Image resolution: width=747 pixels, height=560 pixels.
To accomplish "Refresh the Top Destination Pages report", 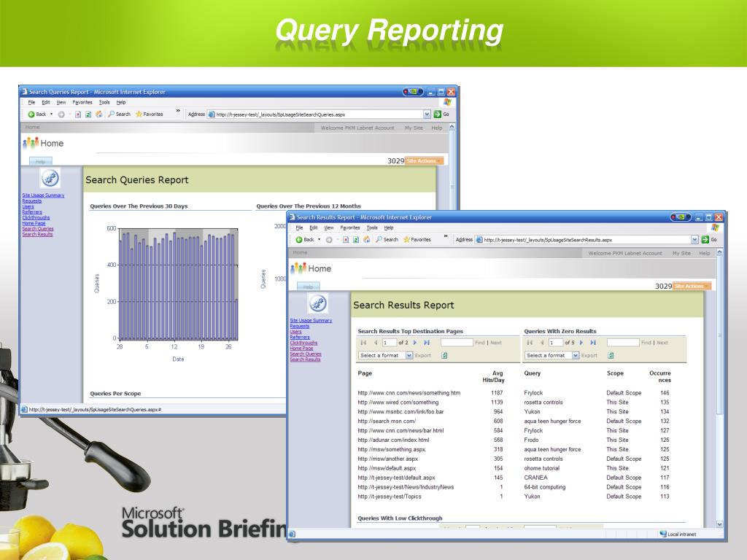I will pyautogui.click(x=445, y=355).
